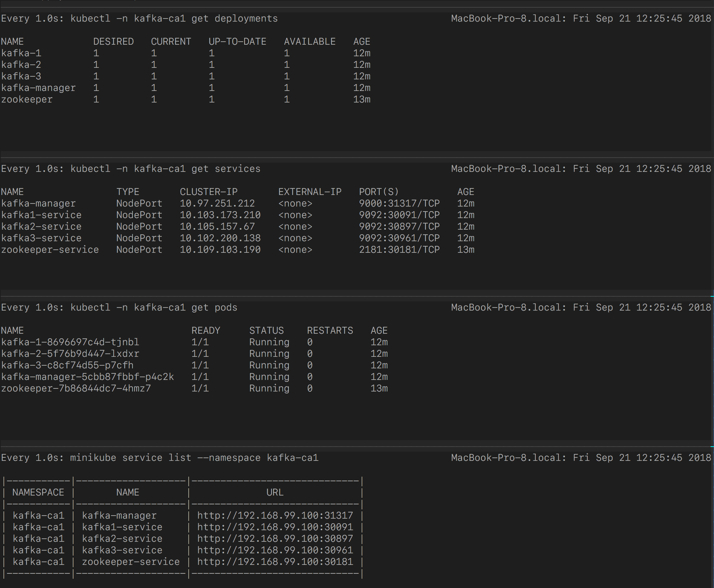Viewport: 714px width, 588px height.
Task: Click pod kafka-1-8696697c4d-tjnbl
Action: (x=70, y=342)
